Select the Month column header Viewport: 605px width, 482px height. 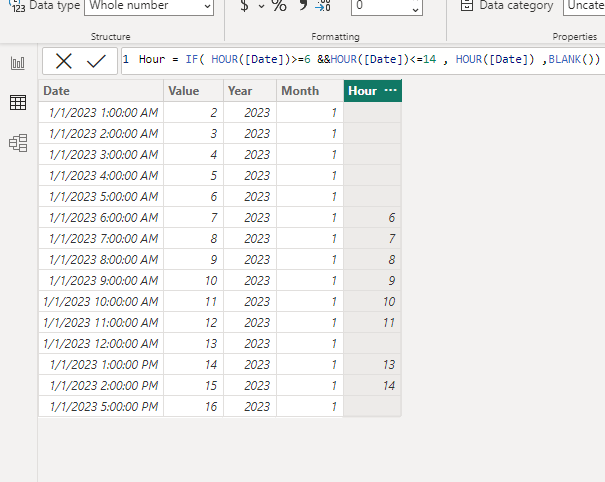tap(310, 91)
